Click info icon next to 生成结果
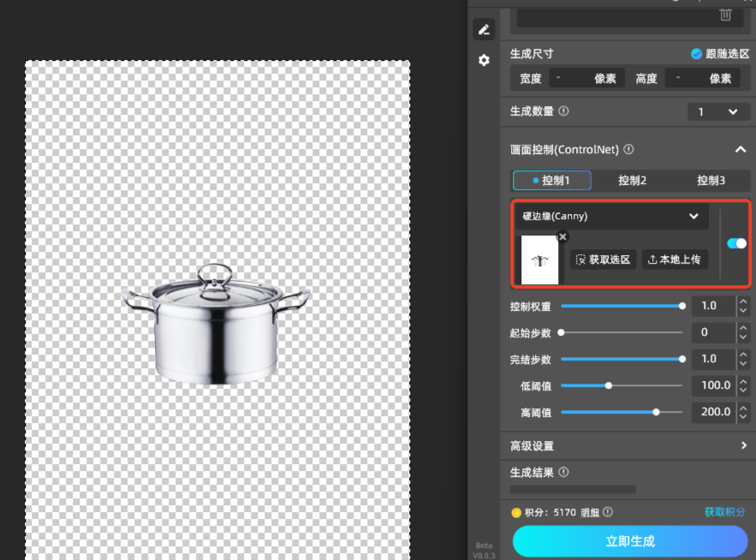 coord(563,472)
